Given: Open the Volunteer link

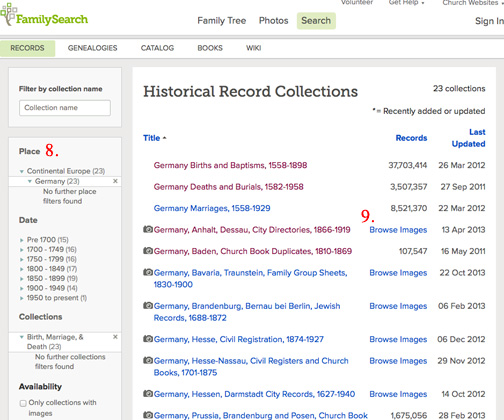Looking at the screenshot, I should [357, 3].
